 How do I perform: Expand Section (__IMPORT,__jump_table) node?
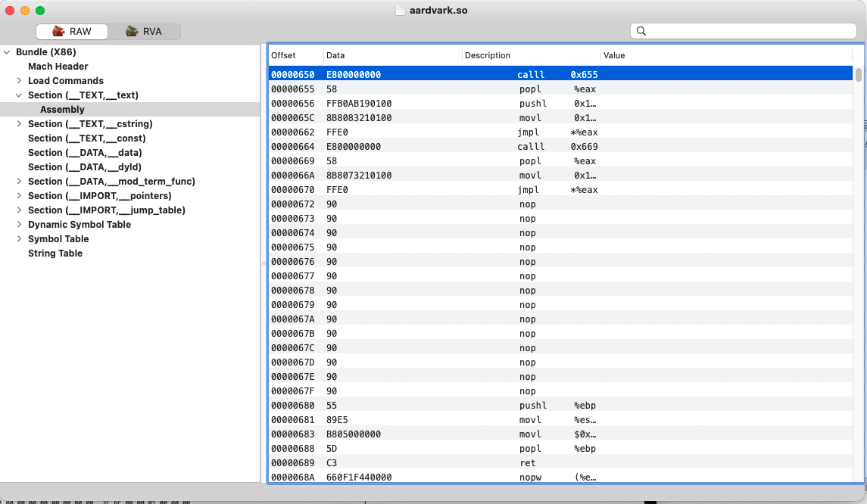point(19,210)
